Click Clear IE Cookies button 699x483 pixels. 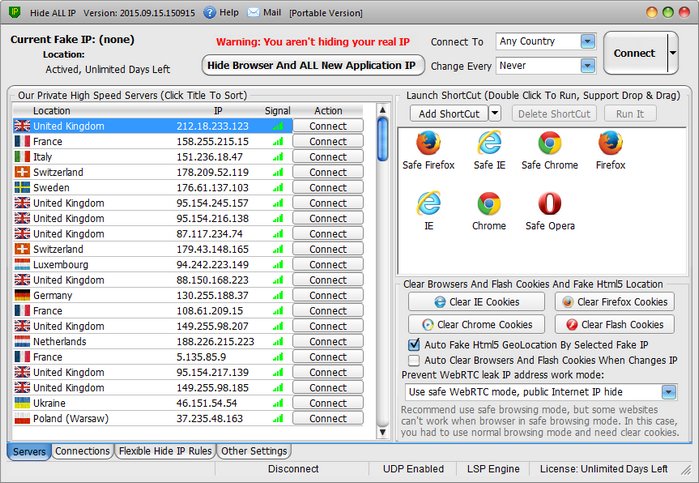click(x=476, y=302)
